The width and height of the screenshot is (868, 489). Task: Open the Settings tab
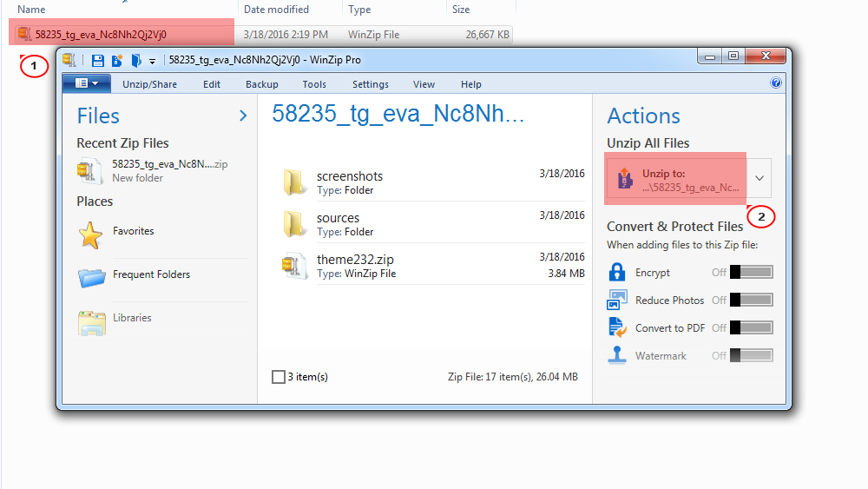coord(371,84)
